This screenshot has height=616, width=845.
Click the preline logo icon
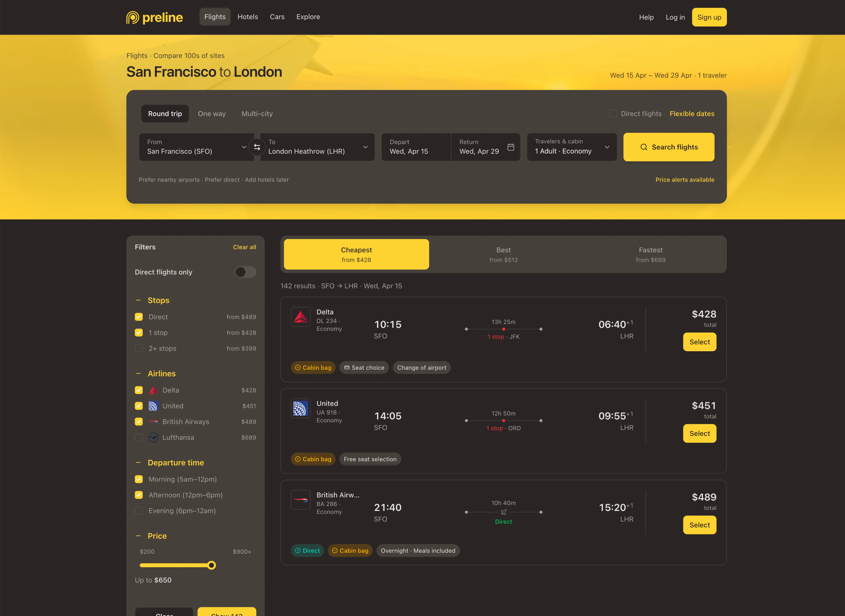point(132,17)
